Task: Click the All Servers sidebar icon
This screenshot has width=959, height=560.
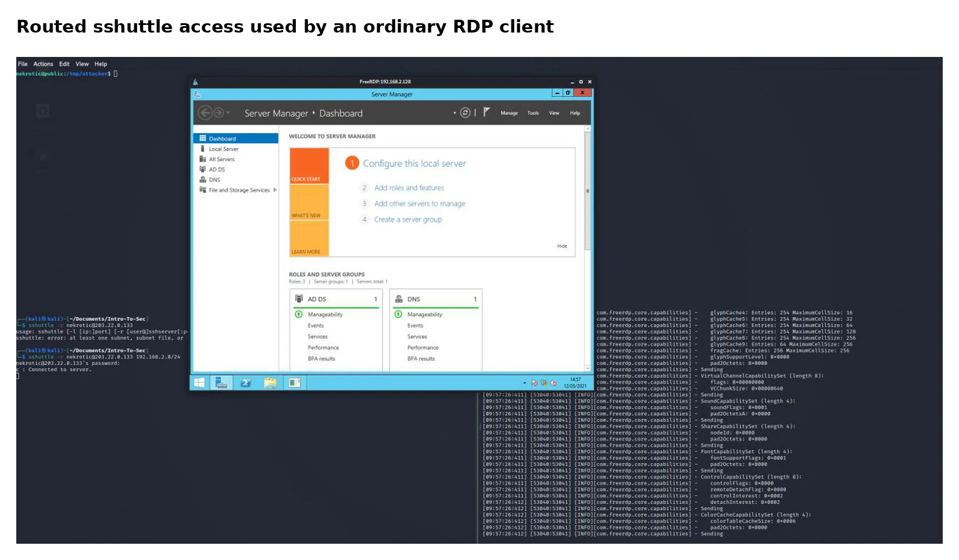Action: [x=203, y=159]
